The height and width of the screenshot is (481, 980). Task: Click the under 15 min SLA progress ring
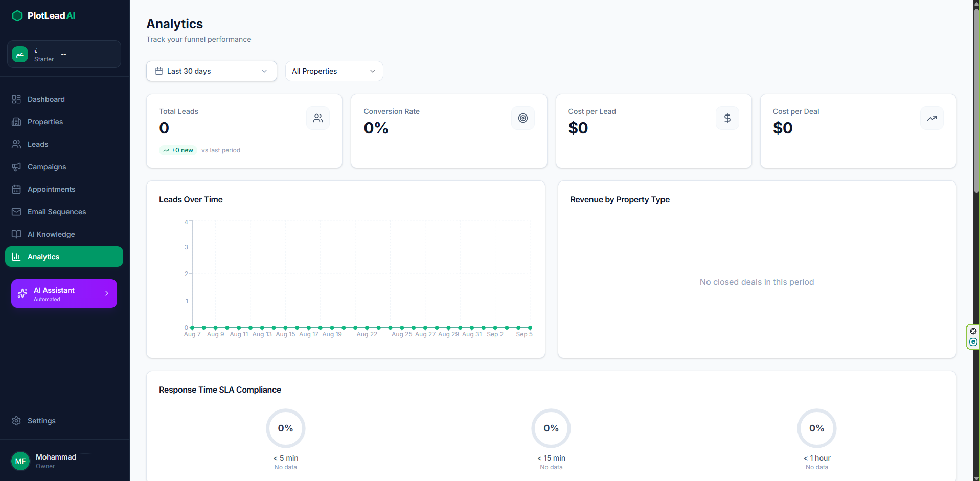[x=551, y=428]
